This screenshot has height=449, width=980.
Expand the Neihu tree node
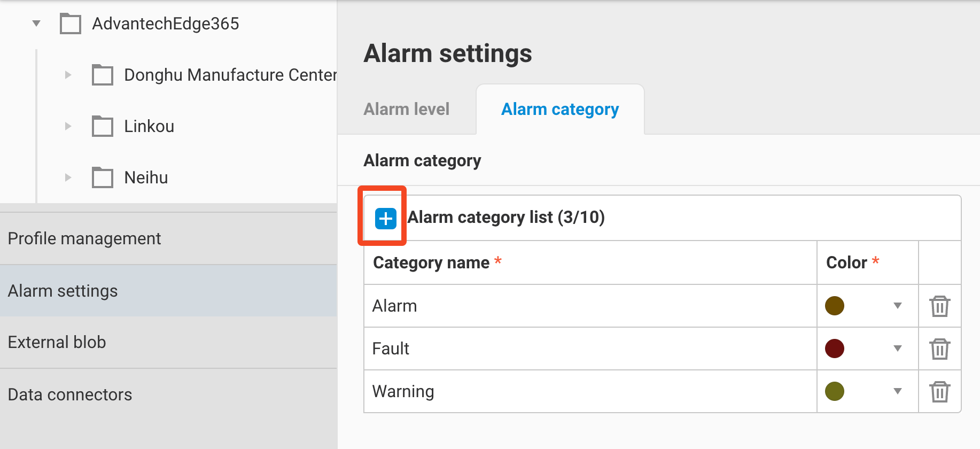coord(68,177)
